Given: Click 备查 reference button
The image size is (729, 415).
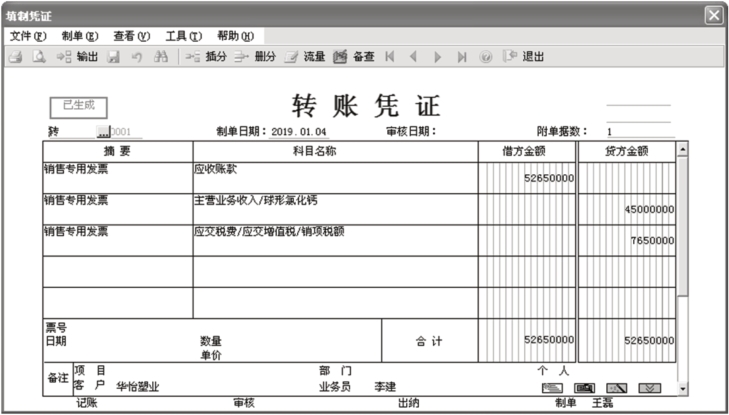Looking at the screenshot, I should click(354, 57).
